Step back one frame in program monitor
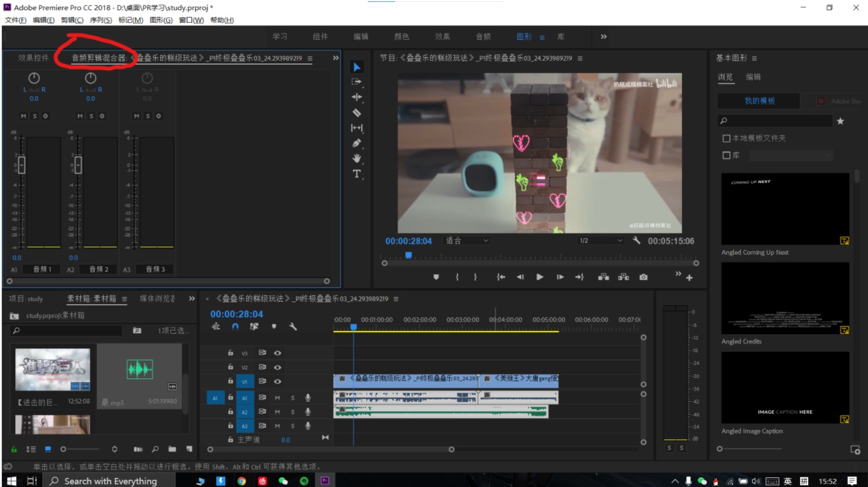Image resolution: width=868 pixels, height=487 pixels. tap(520, 277)
